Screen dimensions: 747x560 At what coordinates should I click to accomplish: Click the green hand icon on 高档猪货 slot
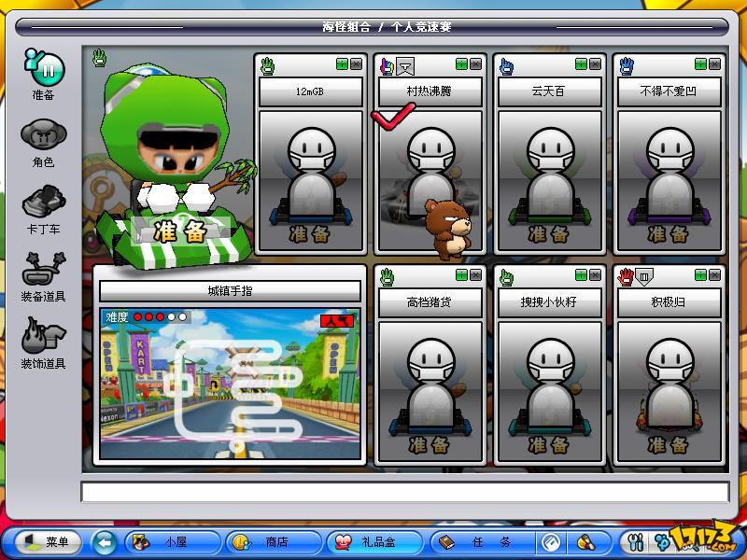387,277
